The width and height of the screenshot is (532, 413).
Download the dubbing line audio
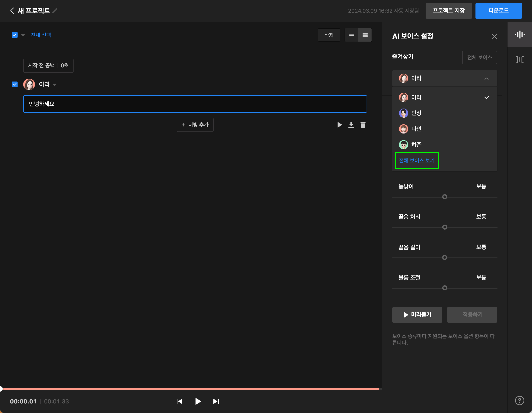coord(351,125)
